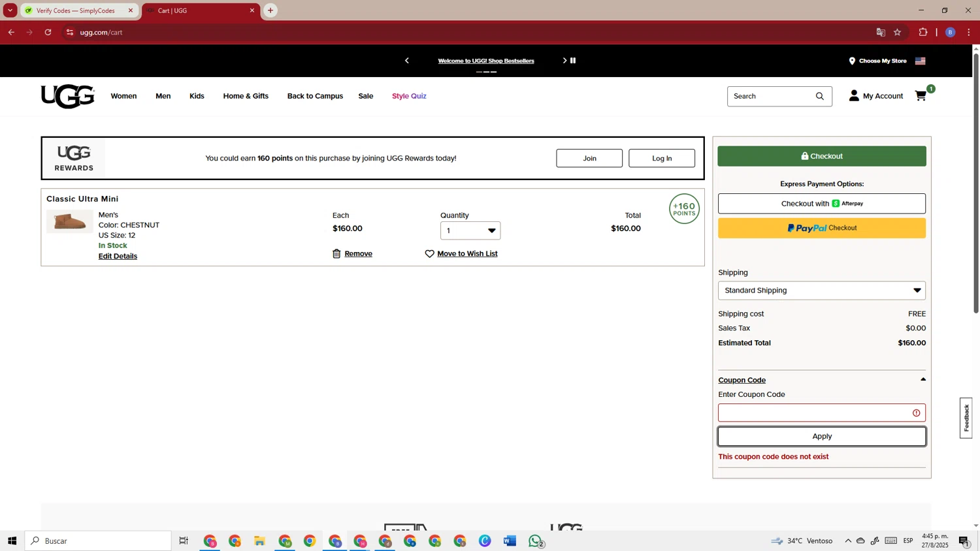Open the tab search dropdown arrow
Screen dimensions: 980x551
click(x=10, y=10)
